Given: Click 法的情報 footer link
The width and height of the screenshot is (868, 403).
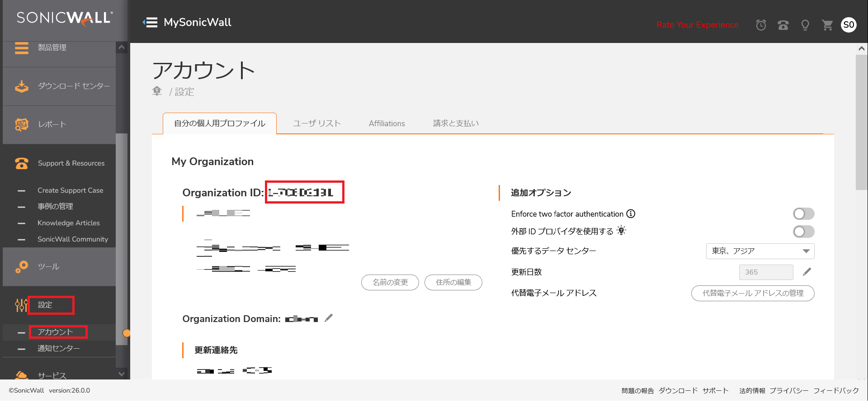Looking at the screenshot, I should (752, 391).
